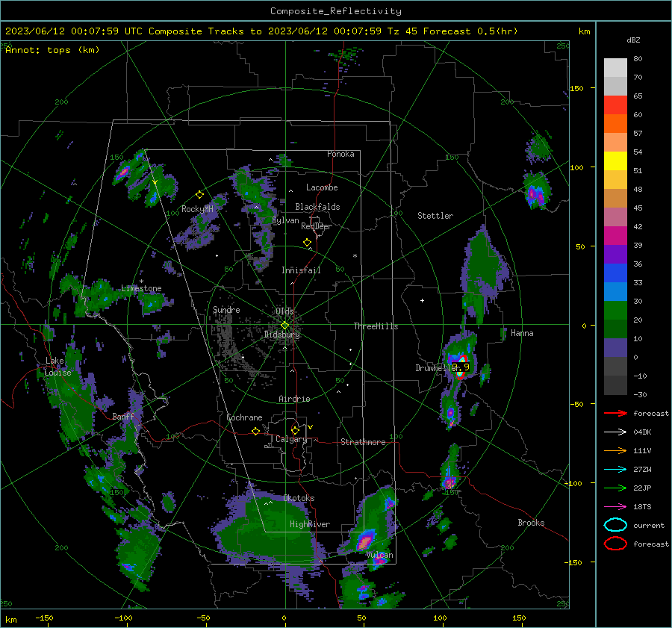This screenshot has width=672, height=628.
Task: Pick the cyan 27ZW arrow legend icon
Action: 615,470
